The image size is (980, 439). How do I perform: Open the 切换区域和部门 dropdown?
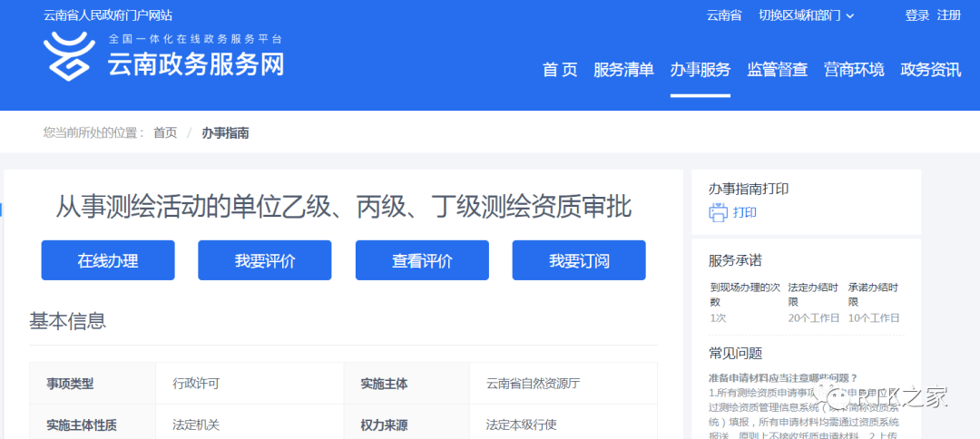(x=807, y=15)
